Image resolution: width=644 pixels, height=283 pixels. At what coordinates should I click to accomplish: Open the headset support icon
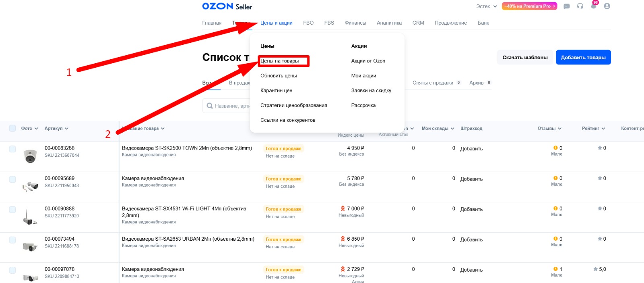(580, 6)
